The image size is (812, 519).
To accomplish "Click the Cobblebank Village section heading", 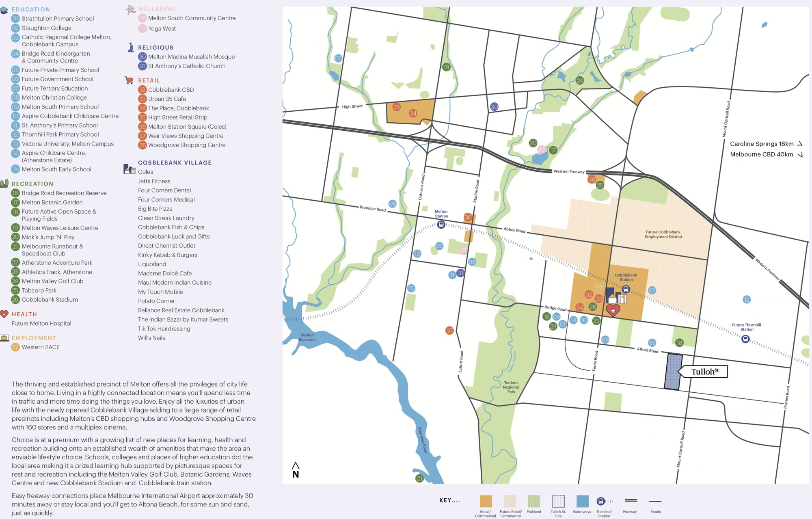I will pyautogui.click(x=175, y=162).
